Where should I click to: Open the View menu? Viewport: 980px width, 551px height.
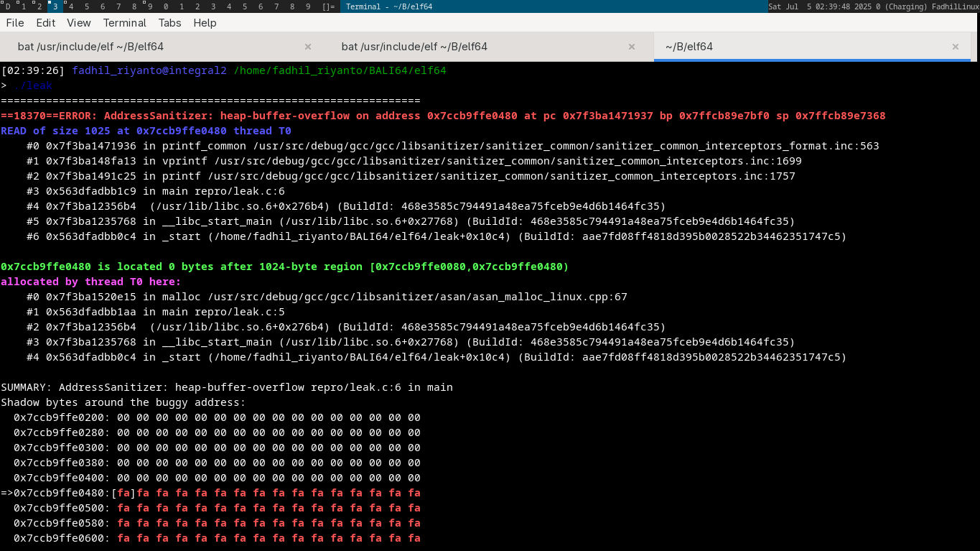(79, 23)
